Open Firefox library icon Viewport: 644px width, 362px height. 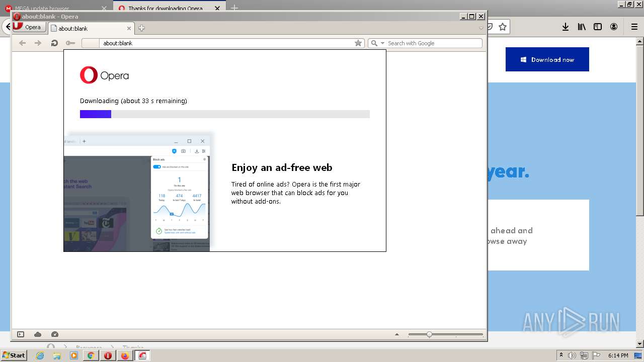tap(582, 27)
